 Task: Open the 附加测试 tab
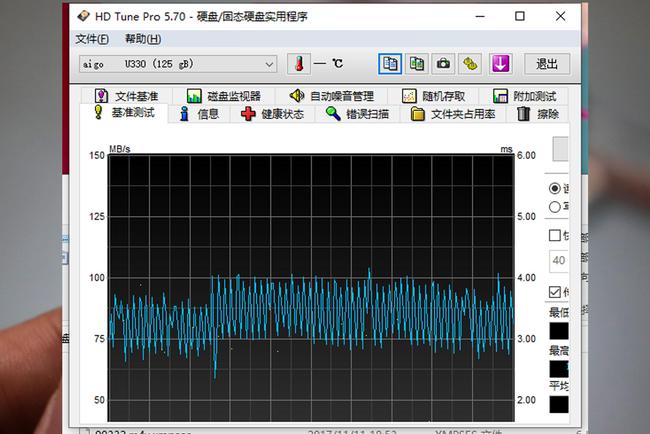(525, 96)
